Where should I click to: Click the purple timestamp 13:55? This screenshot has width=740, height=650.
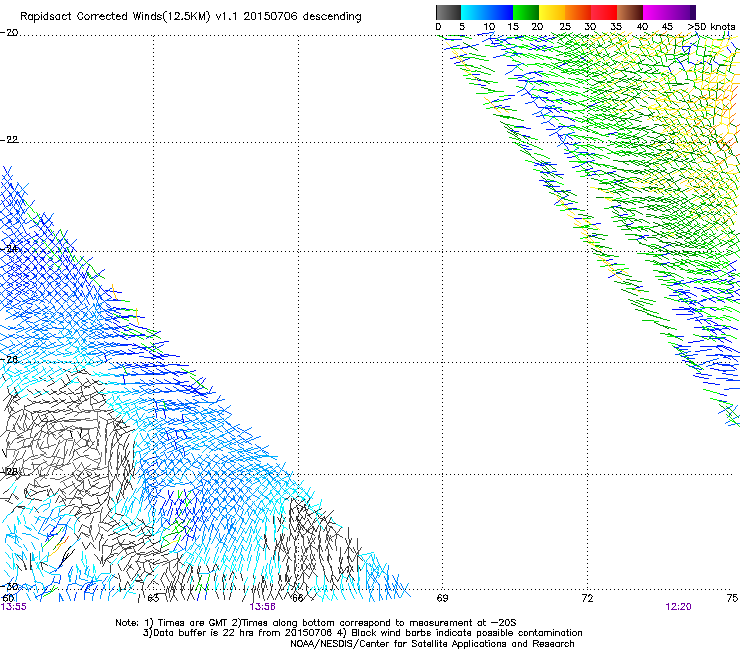14,607
